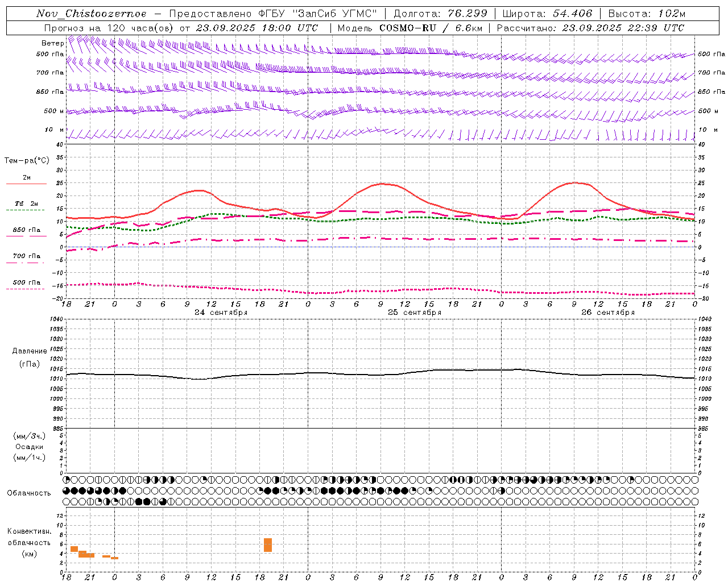Click the Прогноз на 120 часа(ов) text
Viewport: 728px width, 582px height.
tap(109, 28)
